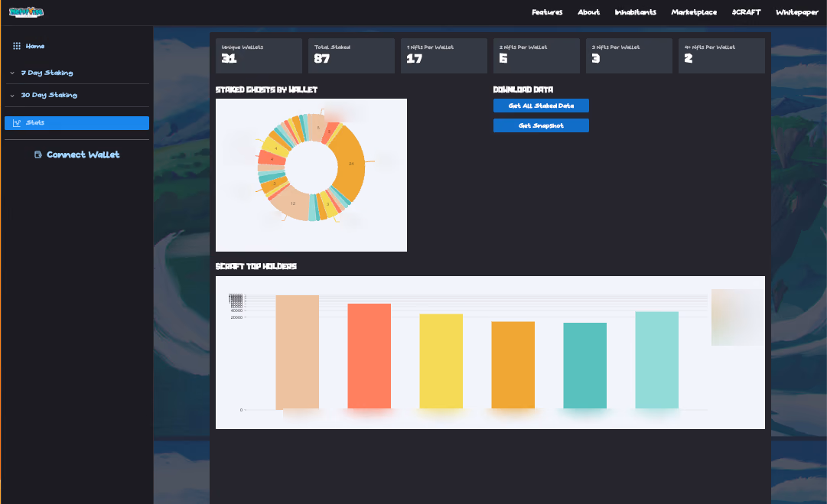This screenshot has height=504, width=827.
Task: Click the peach first bar in holders chart
Action: point(298,352)
